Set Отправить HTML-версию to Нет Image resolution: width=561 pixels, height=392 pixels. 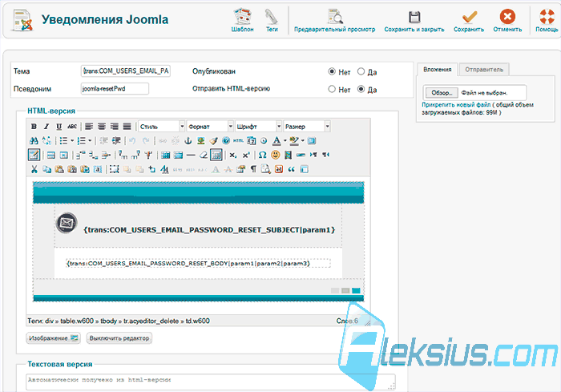332,89
